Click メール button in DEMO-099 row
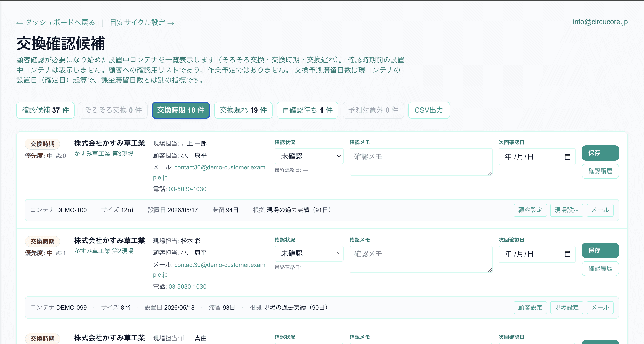 point(600,308)
